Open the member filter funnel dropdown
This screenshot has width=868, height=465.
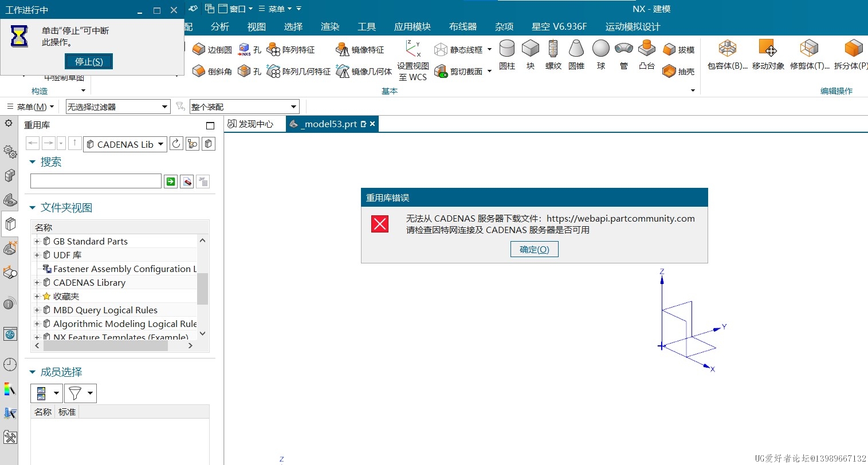pyautogui.click(x=80, y=393)
